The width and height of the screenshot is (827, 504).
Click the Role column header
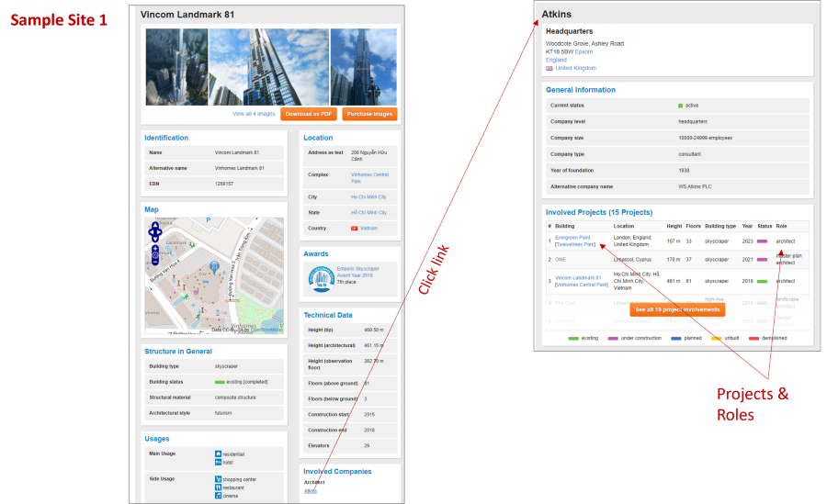(781, 226)
